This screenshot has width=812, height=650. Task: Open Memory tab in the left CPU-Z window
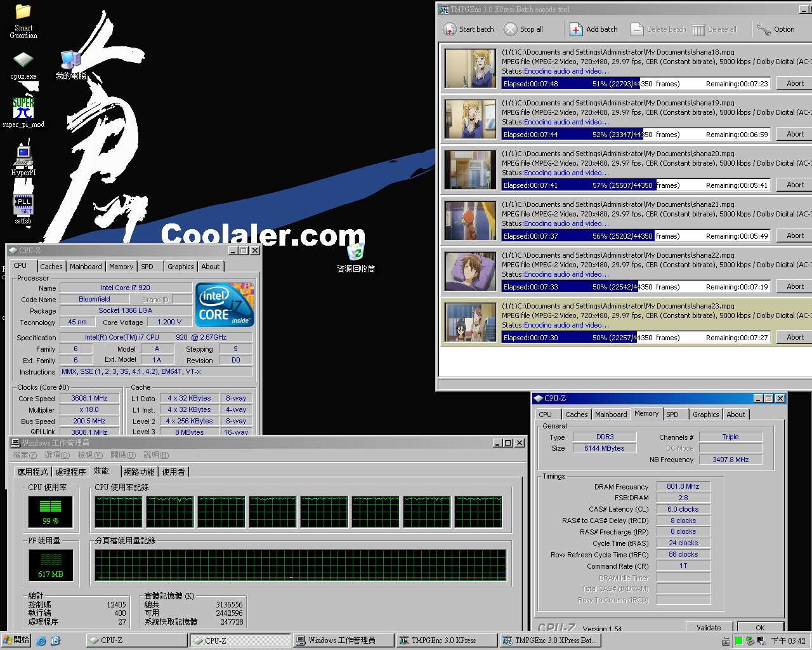[x=121, y=267]
